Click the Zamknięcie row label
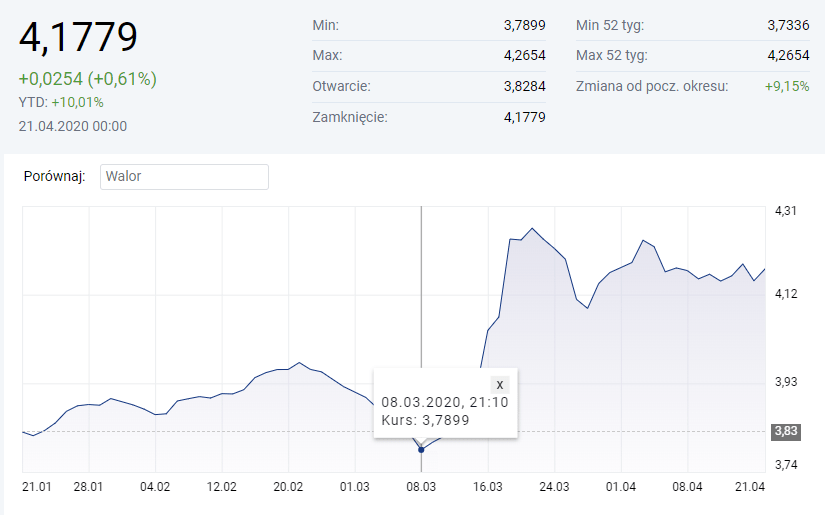The image size is (825, 515). coord(349,117)
